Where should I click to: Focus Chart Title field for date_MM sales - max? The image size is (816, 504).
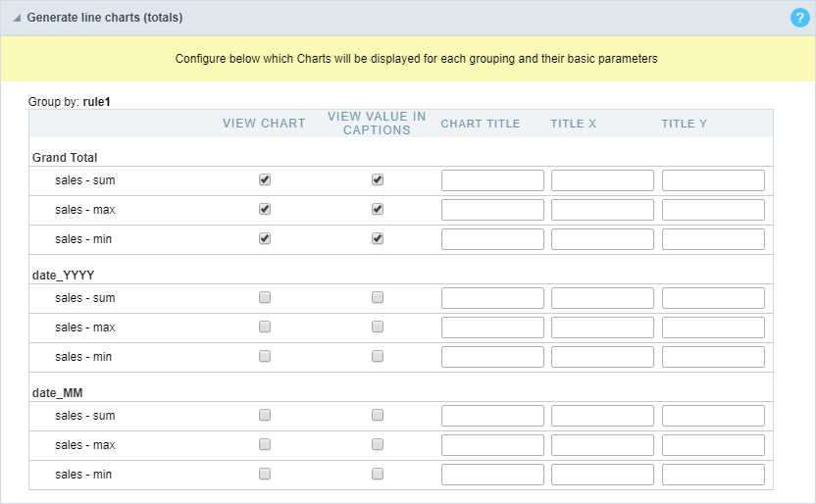[x=492, y=445]
